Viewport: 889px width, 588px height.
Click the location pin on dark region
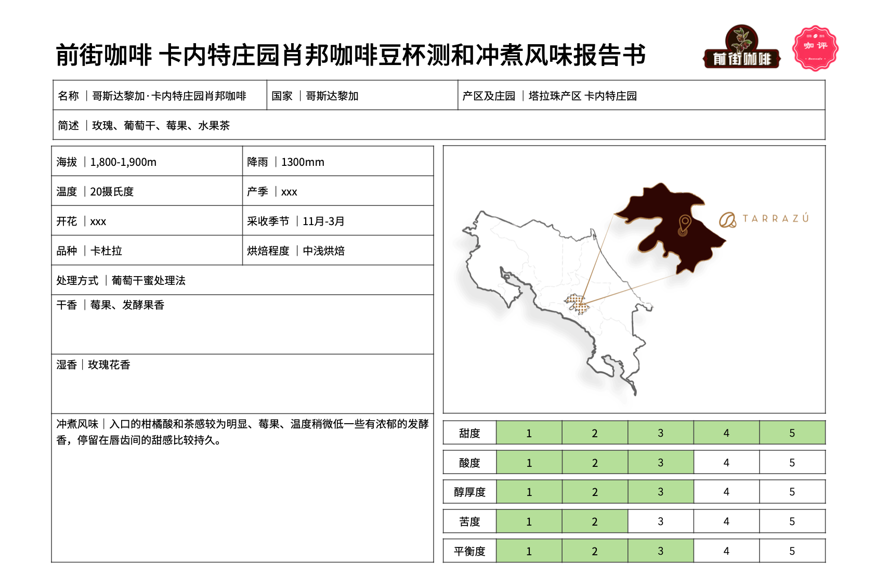point(685,225)
